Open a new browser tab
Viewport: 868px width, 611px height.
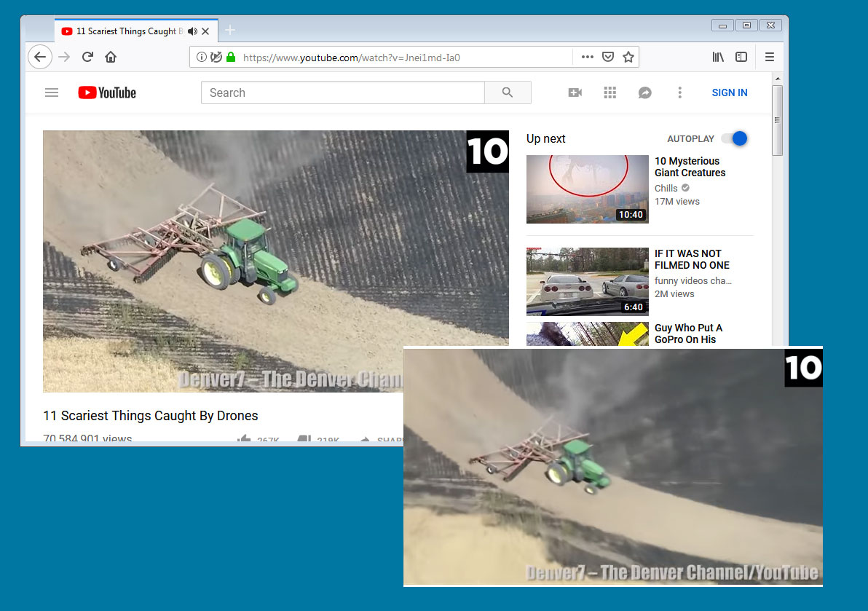point(230,30)
